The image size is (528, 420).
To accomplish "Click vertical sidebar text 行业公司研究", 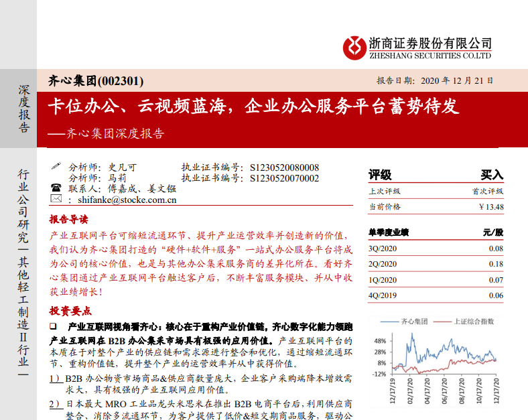I will (x=23, y=206).
